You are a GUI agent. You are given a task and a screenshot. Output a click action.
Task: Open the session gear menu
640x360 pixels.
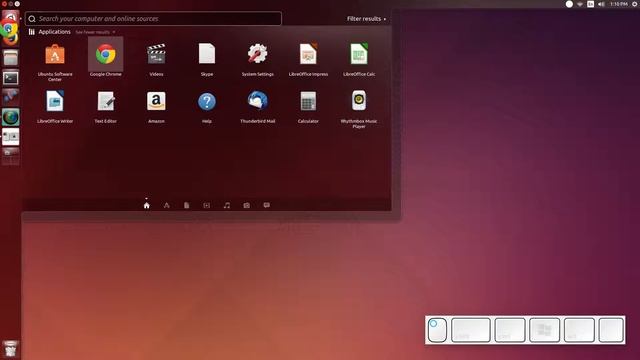tap(635, 4)
